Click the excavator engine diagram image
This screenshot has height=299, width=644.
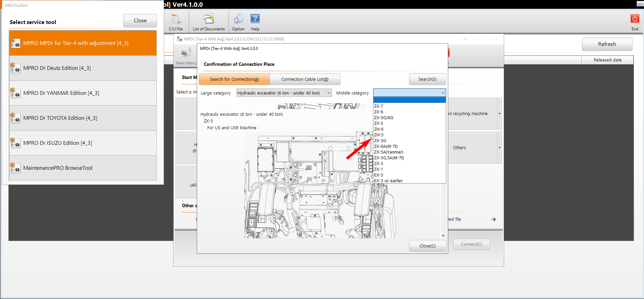(x=319, y=185)
